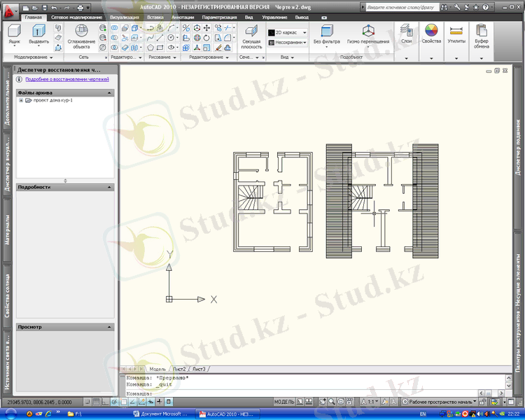Expand the проект дома кур-1 tree node
Screen dimensions: 525x420
pyautogui.click(x=21, y=100)
